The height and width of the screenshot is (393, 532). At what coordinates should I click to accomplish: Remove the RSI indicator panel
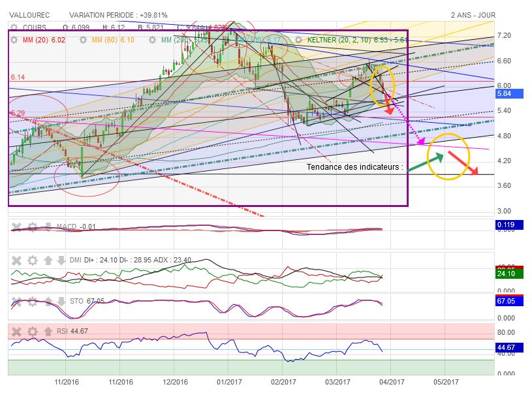16,331
